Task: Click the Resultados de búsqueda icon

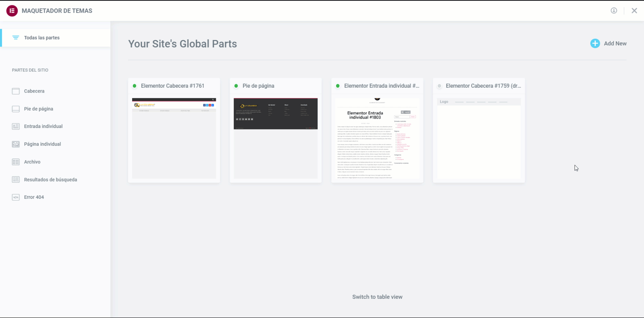Action: (16, 180)
